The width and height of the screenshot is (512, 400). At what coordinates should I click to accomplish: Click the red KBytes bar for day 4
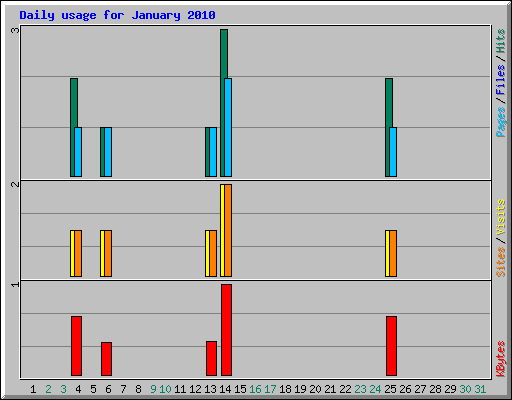tap(76, 346)
